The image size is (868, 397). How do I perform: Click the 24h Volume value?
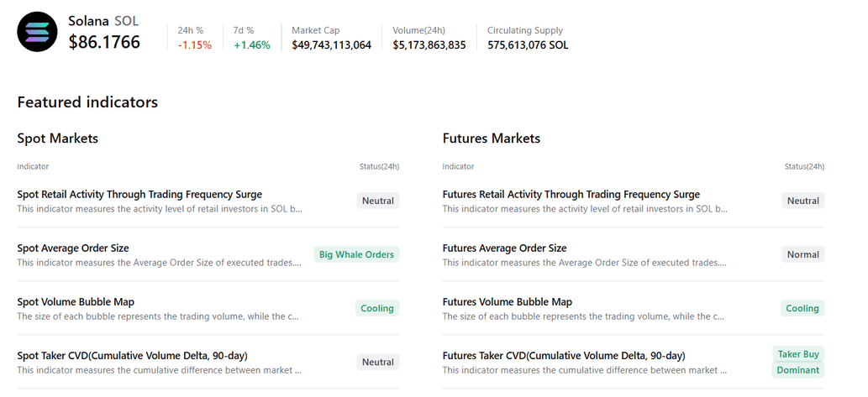click(429, 45)
